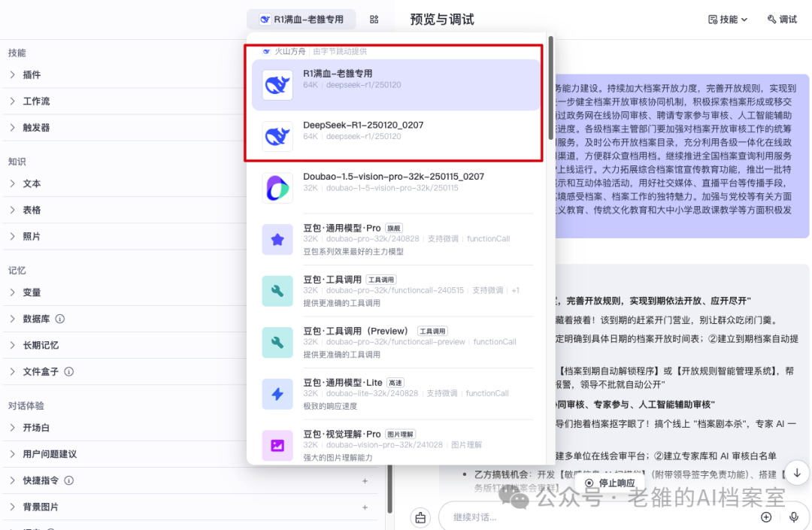Add a background image with plus icon
The width and height of the screenshot is (812, 530).
tap(365, 507)
